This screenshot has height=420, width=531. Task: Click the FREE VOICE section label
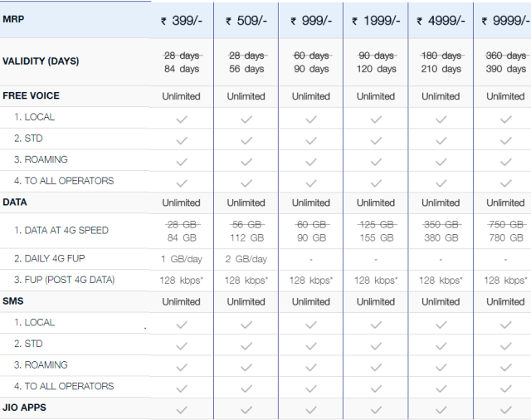32,95
